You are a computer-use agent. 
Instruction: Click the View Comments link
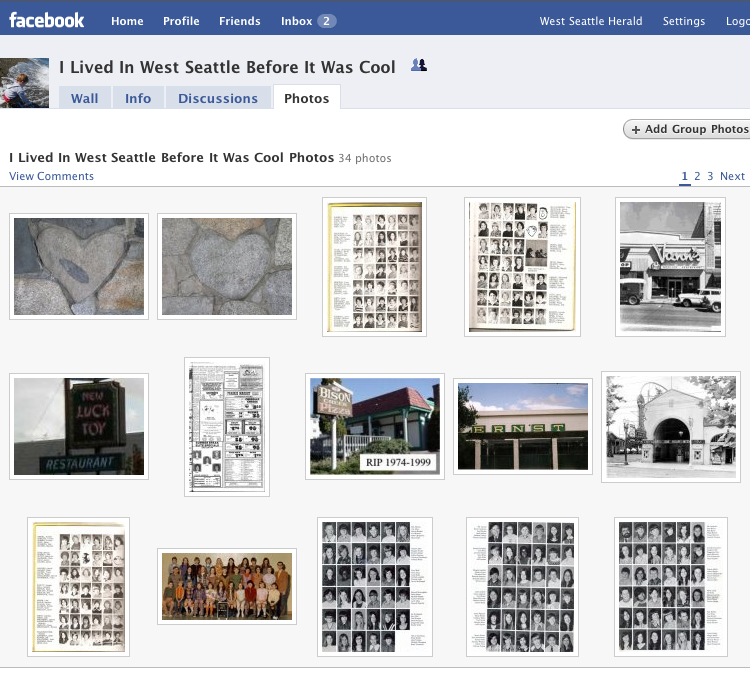(51, 176)
